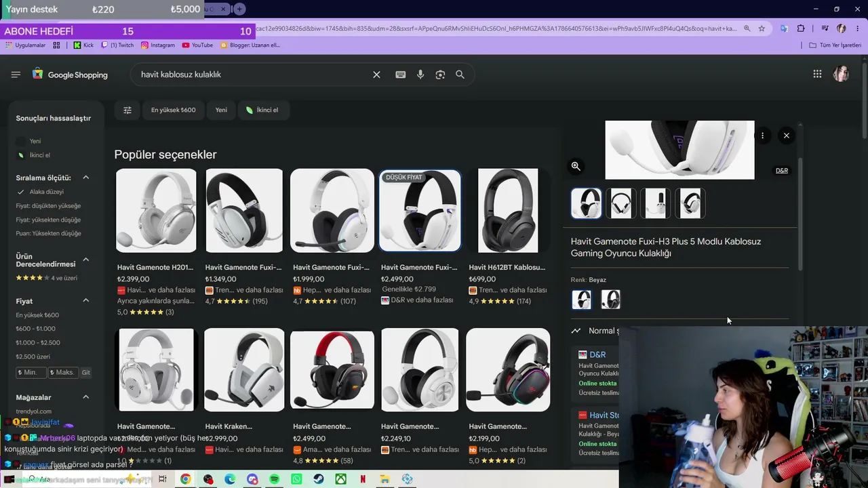
Task: Apply the Yeni filter chip
Action: point(221,110)
